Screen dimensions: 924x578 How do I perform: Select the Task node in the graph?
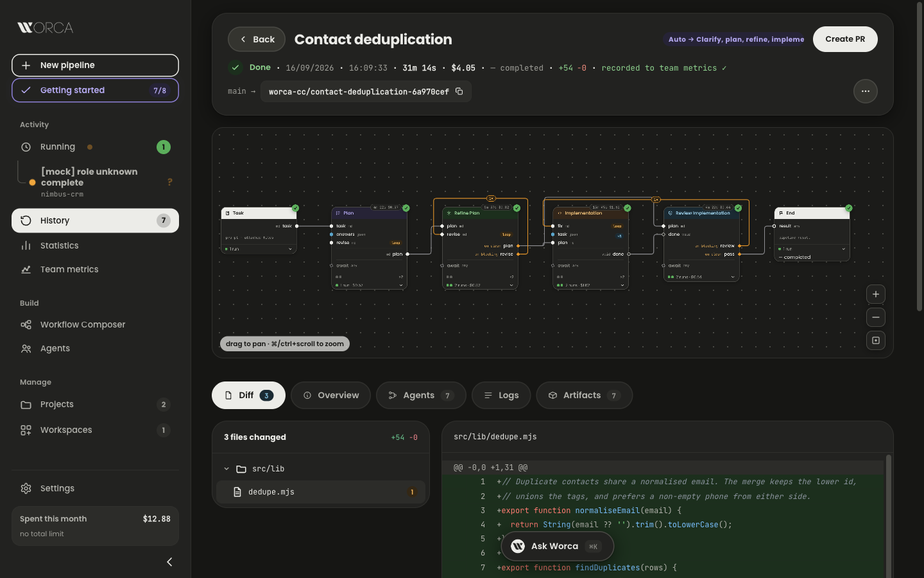(259, 231)
